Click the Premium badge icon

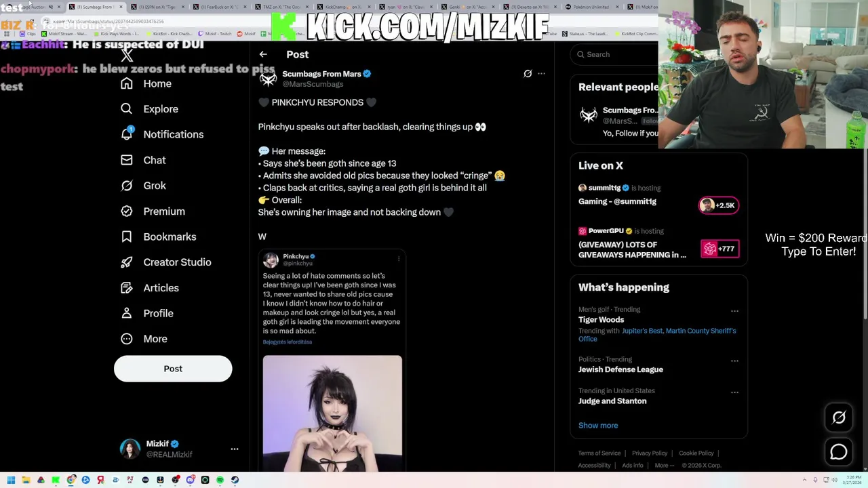coord(127,211)
